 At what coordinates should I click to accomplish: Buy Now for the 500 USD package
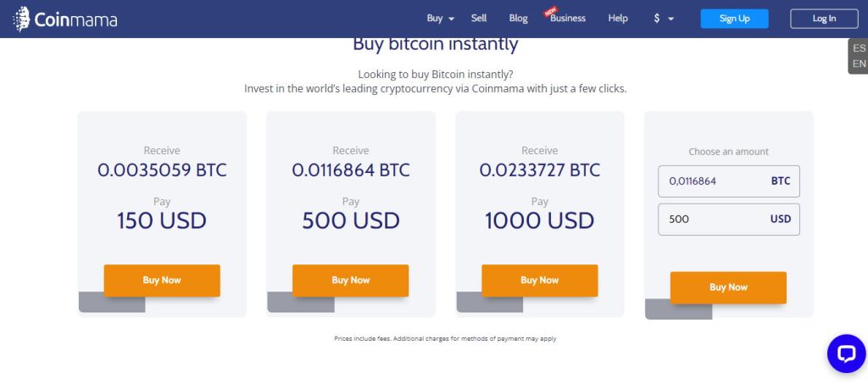350,280
